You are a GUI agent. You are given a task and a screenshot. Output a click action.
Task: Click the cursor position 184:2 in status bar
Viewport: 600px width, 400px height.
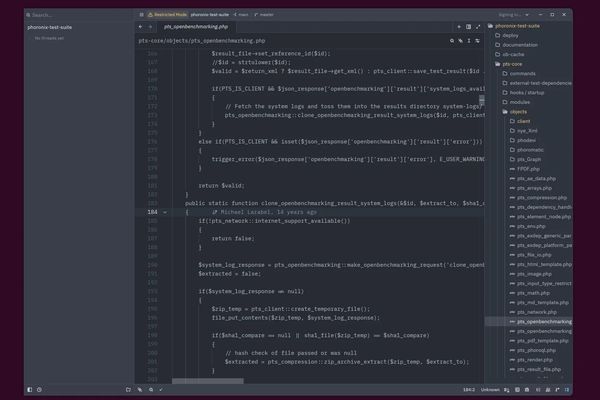pyautogui.click(x=469, y=390)
